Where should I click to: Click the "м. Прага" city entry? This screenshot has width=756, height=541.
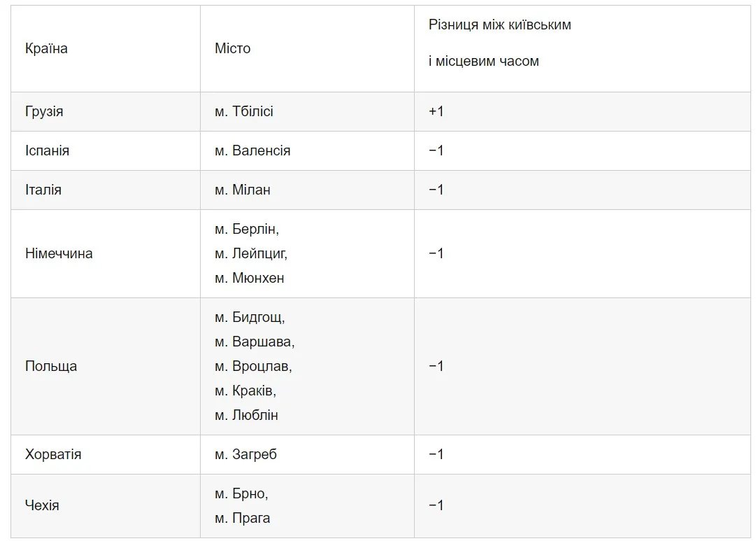coord(243,518)
